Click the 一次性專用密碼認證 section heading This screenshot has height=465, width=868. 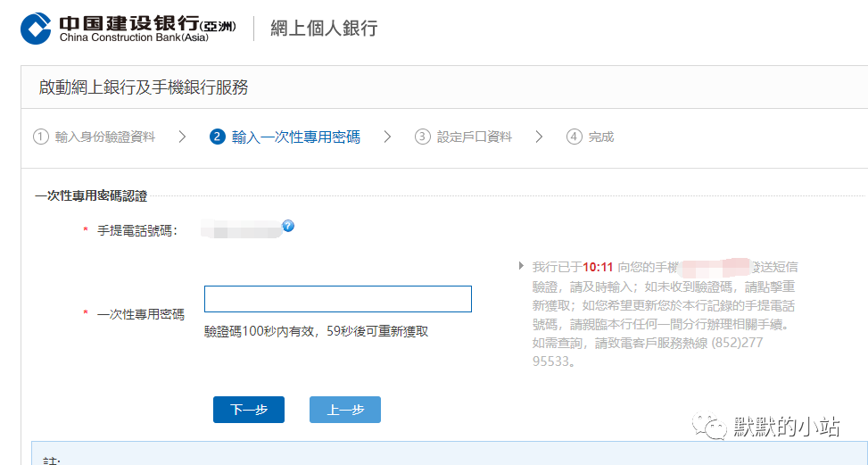(91, 196)
